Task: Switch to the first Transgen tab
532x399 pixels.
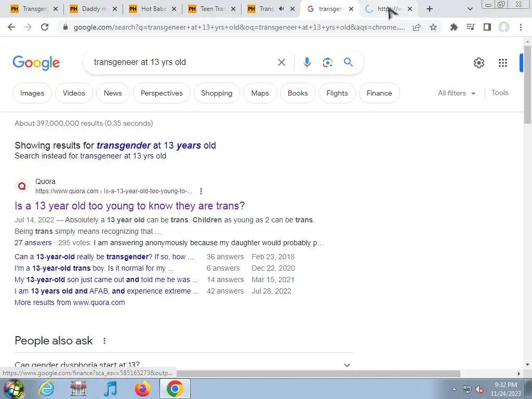Action: pyautogui.click(x=34, y=9)
